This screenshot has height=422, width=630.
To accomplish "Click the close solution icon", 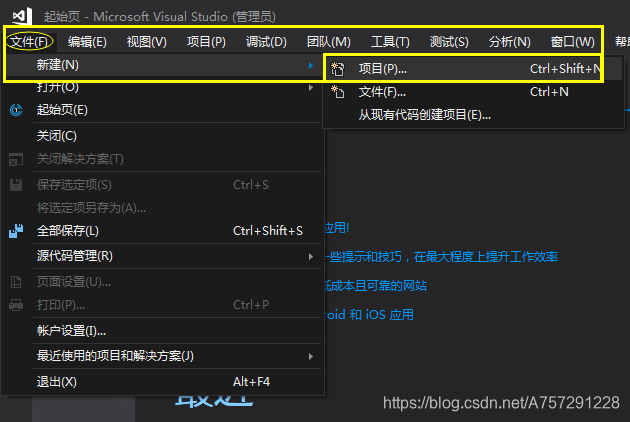I will point(16,159).
